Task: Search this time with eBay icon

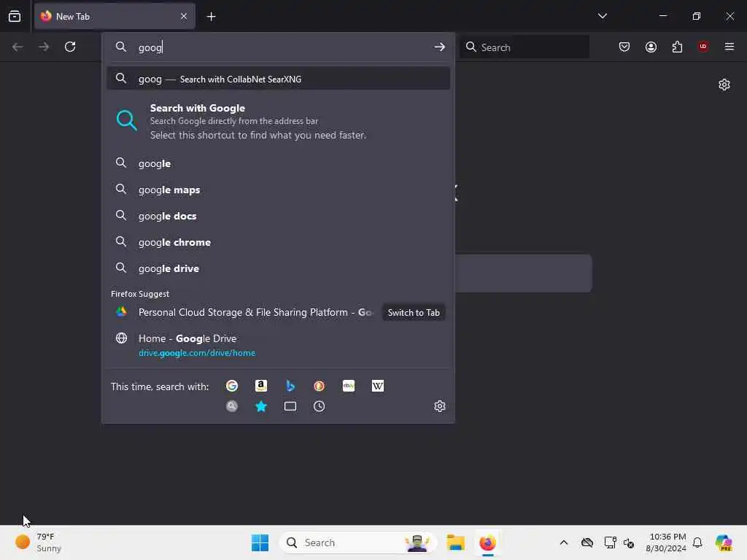Action: (349, 386)
